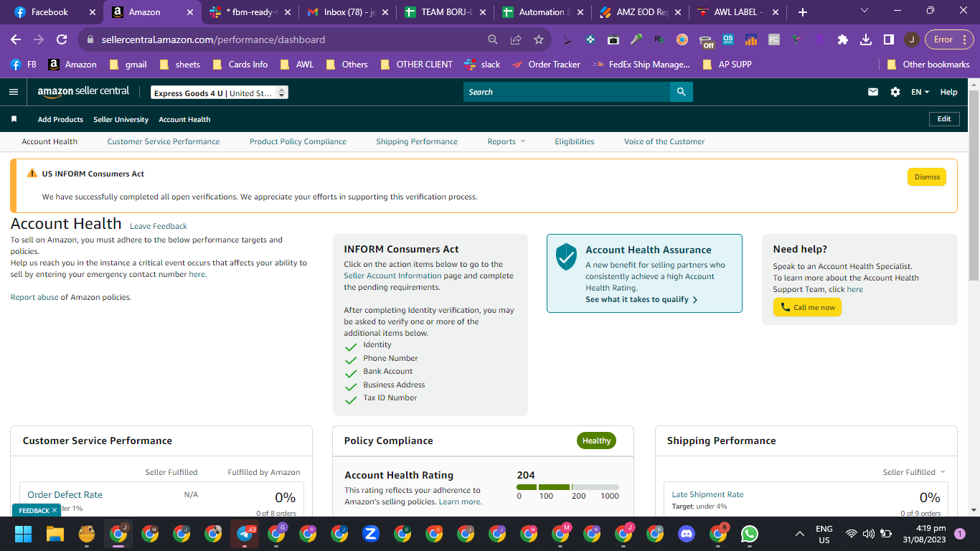Open the Other bookmarks folder
Viewport: 980px width, 551px height.
click(x=928, y=64)
